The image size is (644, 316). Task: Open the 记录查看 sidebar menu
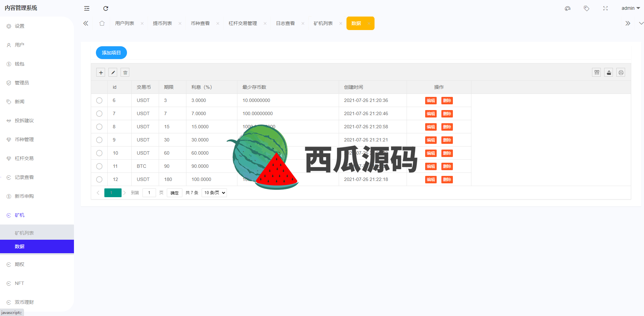37,177
